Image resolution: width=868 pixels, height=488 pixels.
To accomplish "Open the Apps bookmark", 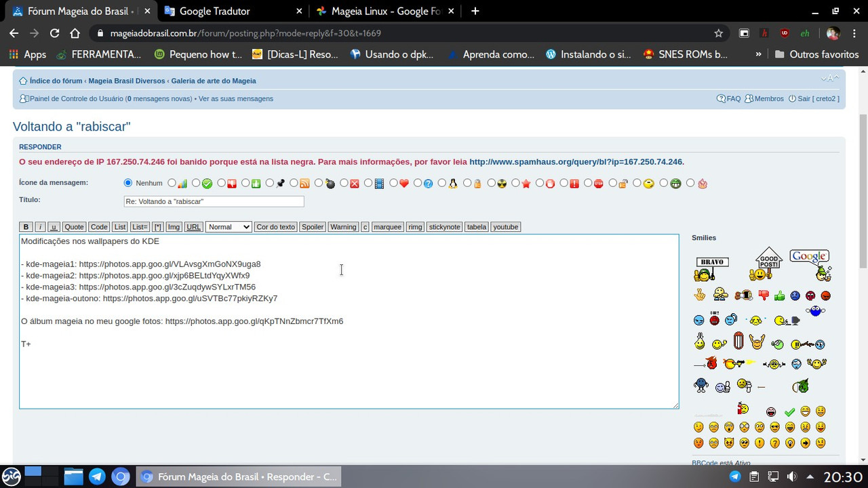I will [28, 54].
